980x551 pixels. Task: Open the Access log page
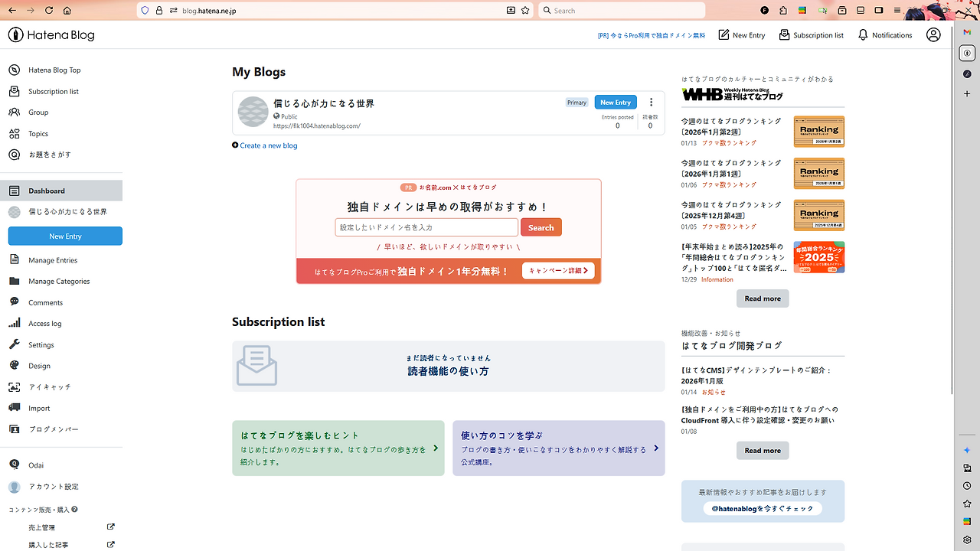pos(47,323)
